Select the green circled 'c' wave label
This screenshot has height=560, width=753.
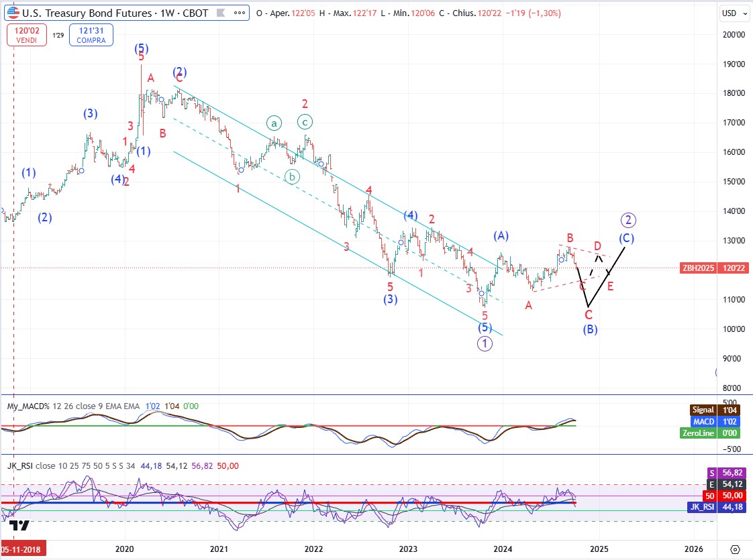point(305,122)
